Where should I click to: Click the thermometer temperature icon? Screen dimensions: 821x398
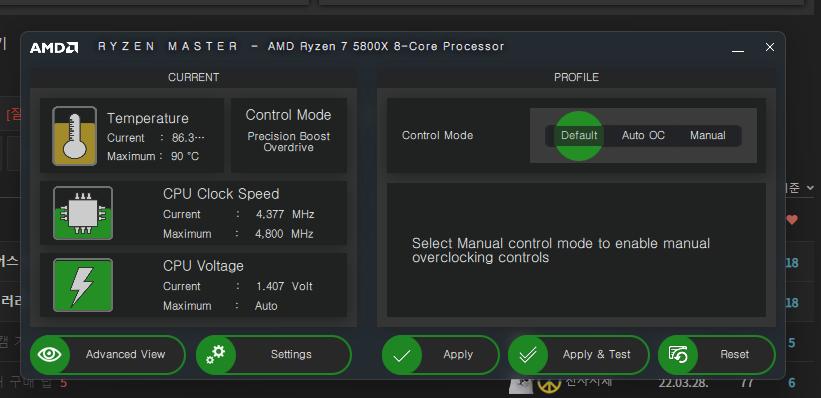pos(74,136)
